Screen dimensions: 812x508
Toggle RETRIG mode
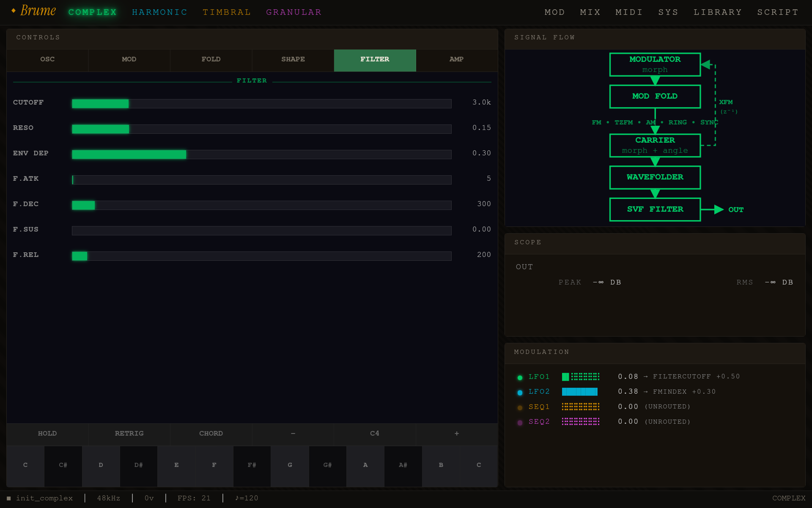coord(129,433)
